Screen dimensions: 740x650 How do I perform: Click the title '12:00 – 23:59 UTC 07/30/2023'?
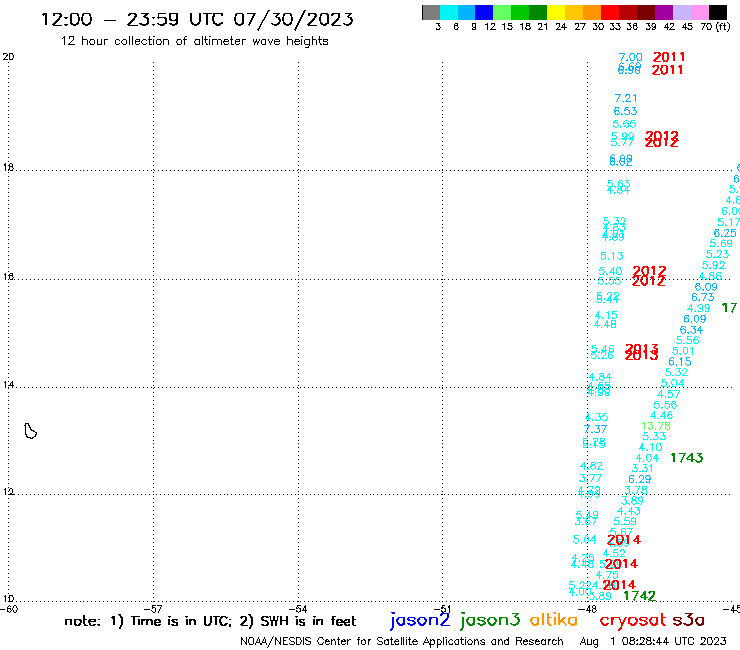(197, 19)
